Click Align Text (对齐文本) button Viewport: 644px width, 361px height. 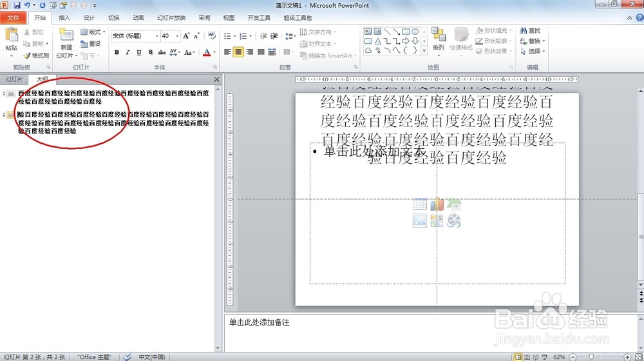click(318, 44)
